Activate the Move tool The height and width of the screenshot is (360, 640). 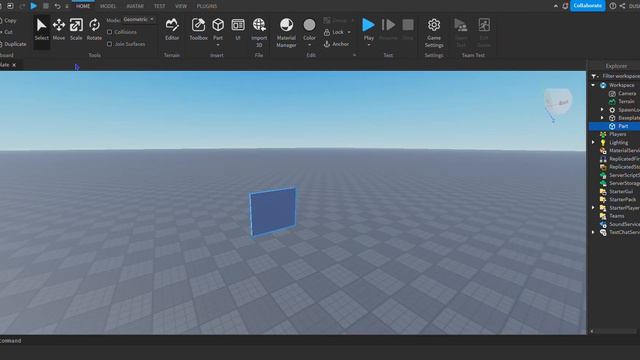pos(59,29)
